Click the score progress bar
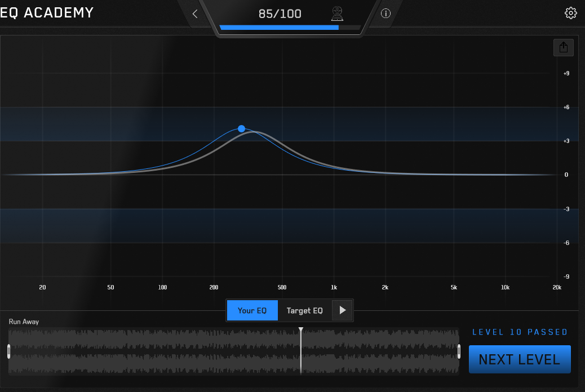Viewport: 585px width, 392px height. [290, 28]
